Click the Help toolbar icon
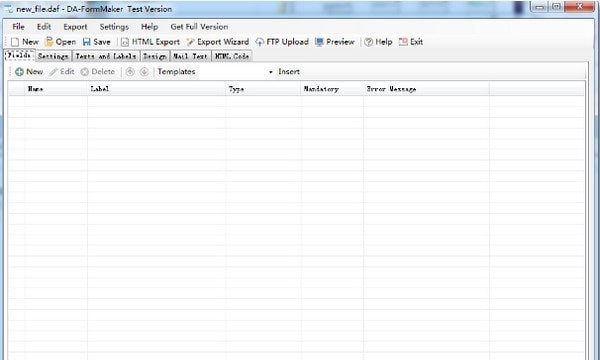 (368, 42)
